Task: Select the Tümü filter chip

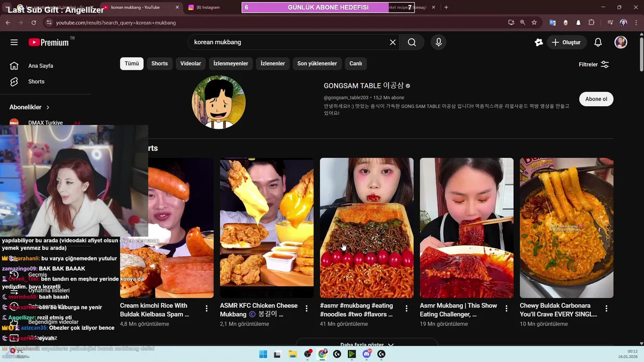Action: tap(132, 63)
